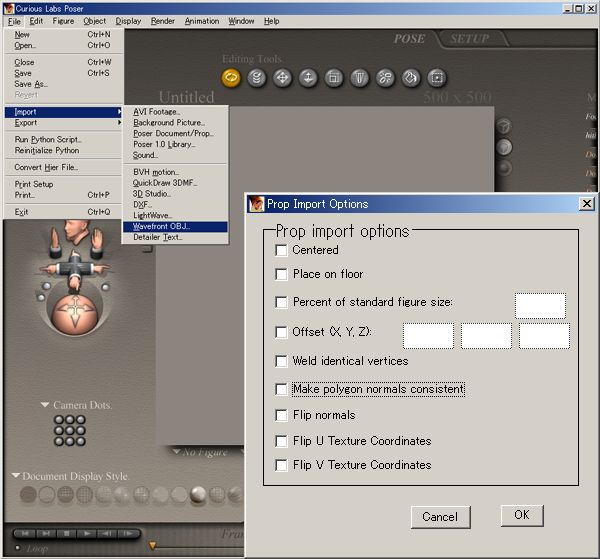This screenshot has width=600, height=559.
Task: Select Run Python Script menu item
Action: (64, 139)
